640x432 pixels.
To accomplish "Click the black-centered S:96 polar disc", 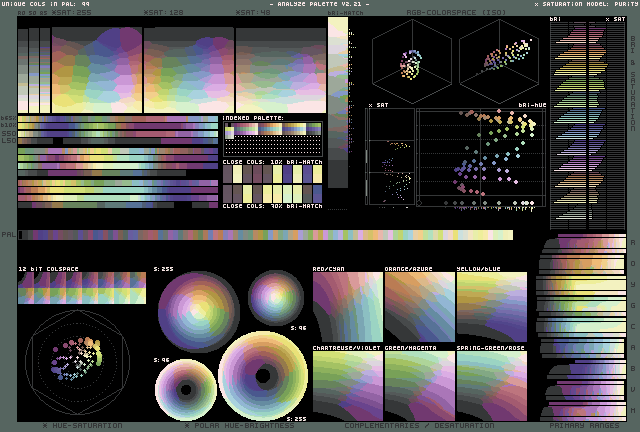I will click(x=186, y=389).
